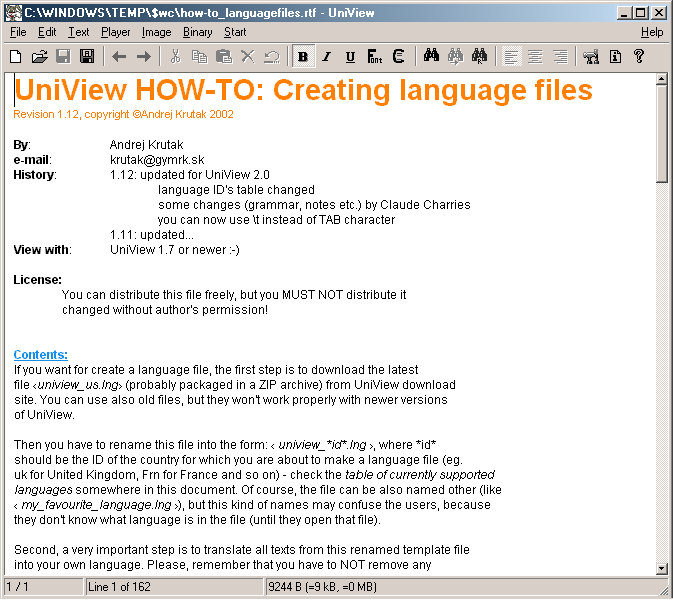Align text left
Image resolution: width=673 pixels, height=600 pixels.
point(511,56)
